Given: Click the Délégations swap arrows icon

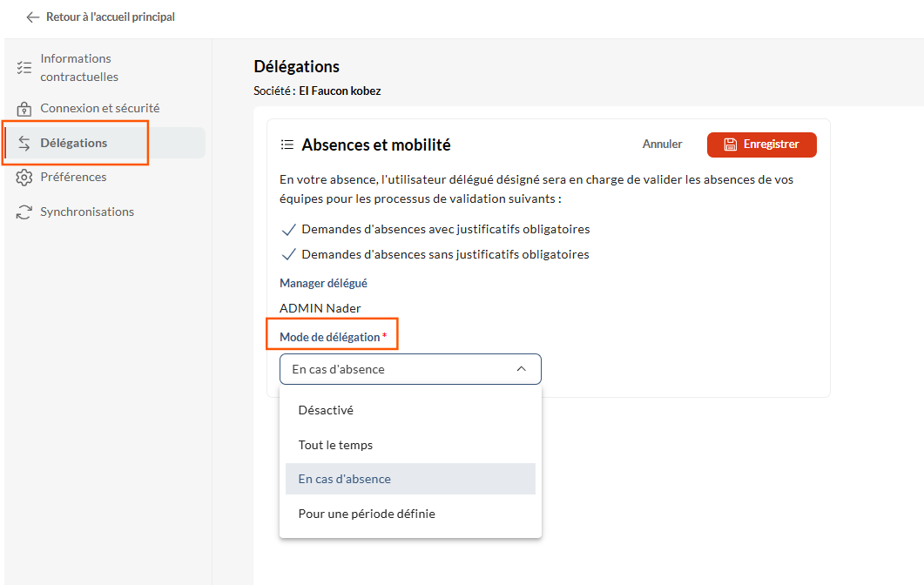Looking at the screenshot, I should (24, 144).
